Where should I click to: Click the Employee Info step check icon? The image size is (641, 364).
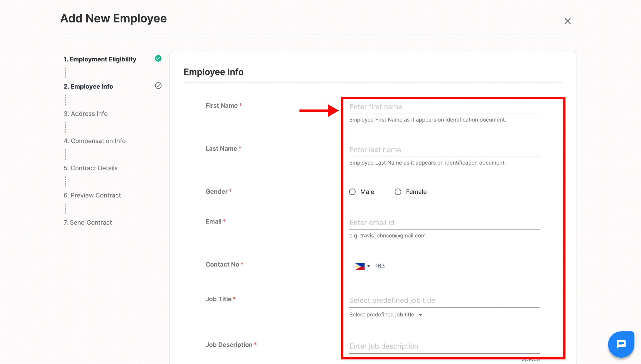tap(158, 86)
